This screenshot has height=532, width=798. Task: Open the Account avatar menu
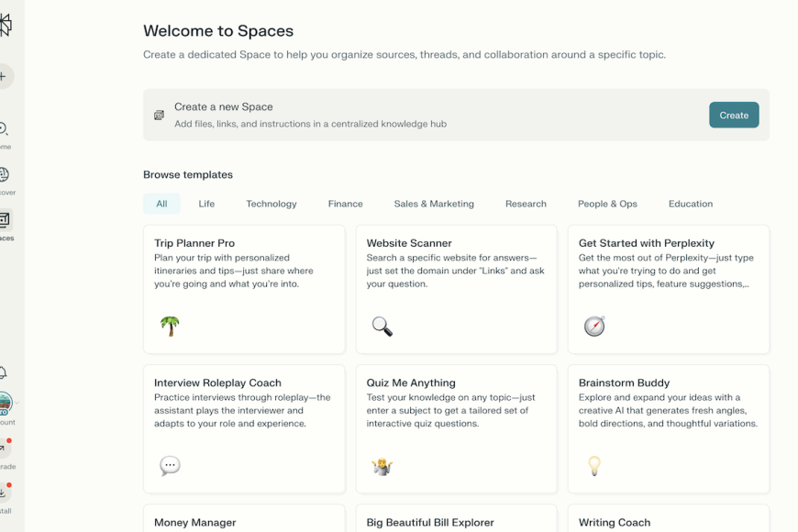[x=5, y=403]
